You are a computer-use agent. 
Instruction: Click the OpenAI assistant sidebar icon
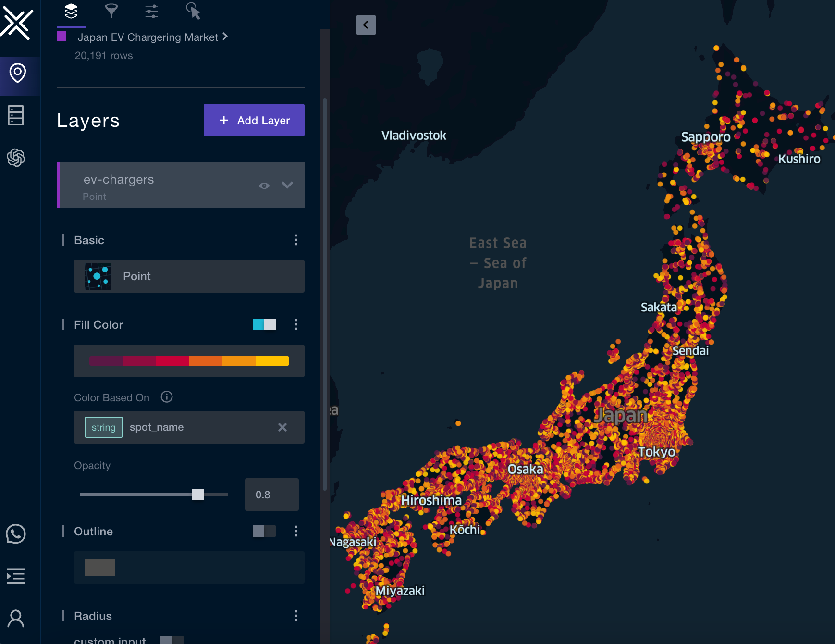(x=15, y=157)
